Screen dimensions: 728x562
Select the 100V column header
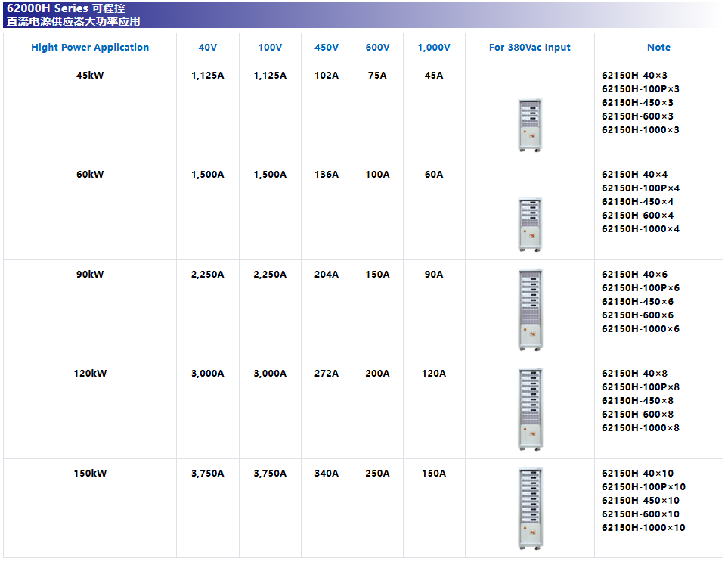pos(270,48)
